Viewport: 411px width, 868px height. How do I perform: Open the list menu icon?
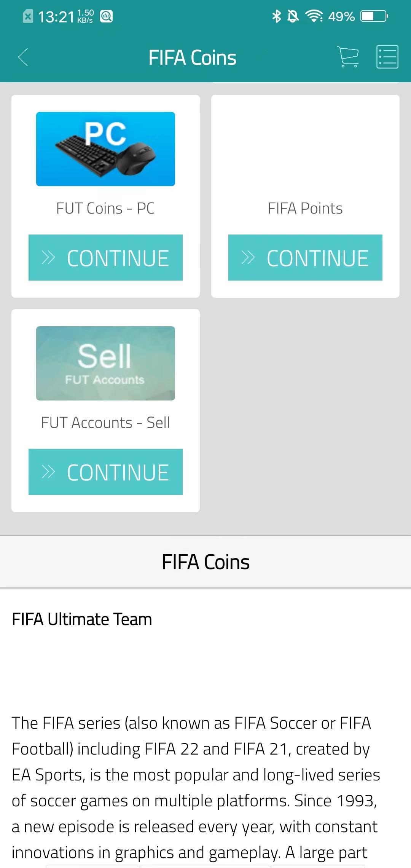tap(387, 57)
